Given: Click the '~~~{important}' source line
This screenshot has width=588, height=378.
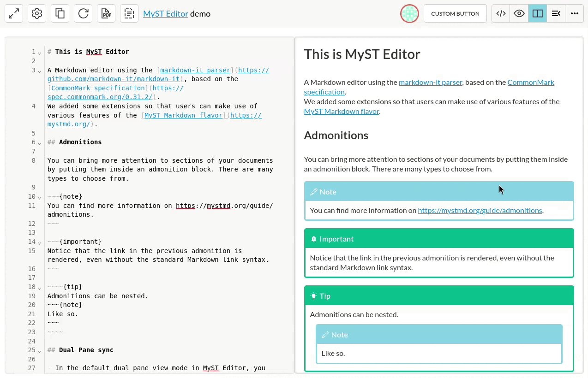Looking at the screenshot, I should click(74, 242).
